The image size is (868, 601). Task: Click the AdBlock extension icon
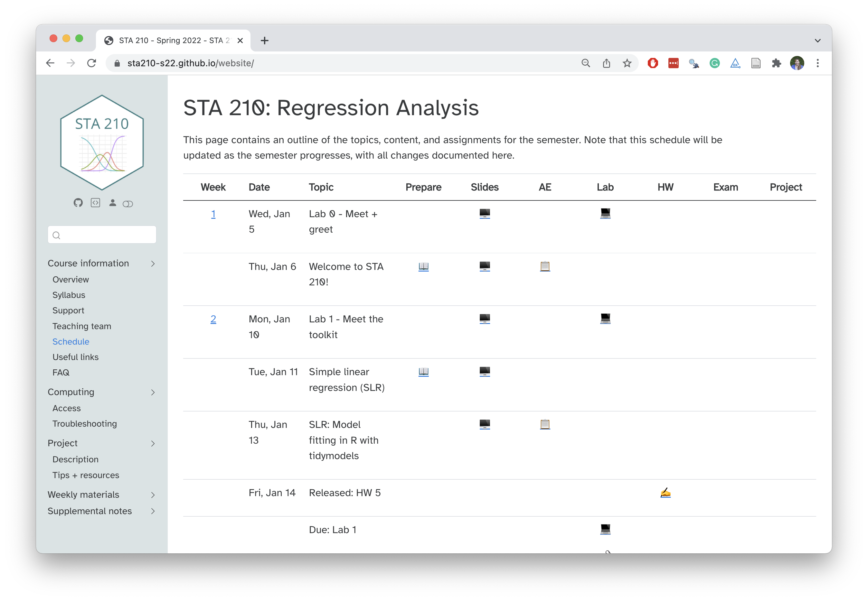click(x=653, y=63)
